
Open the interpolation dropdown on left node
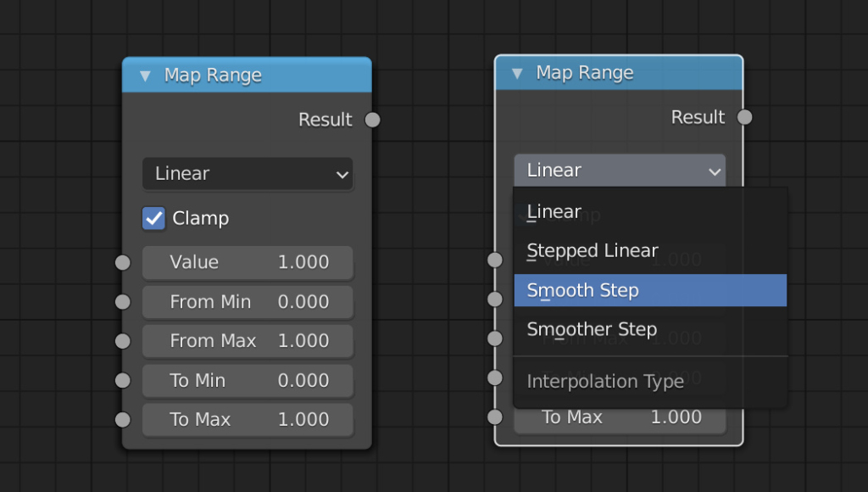(247, 174)
